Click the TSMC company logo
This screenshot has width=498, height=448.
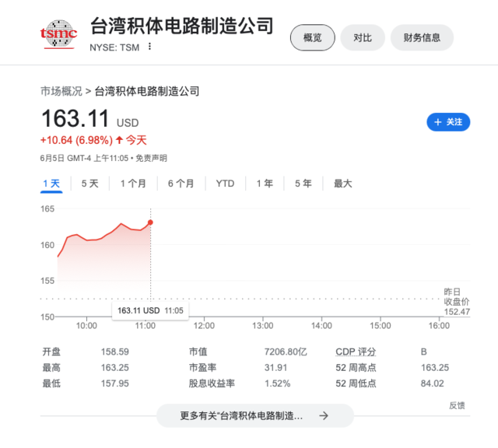(x=59, y=34)
